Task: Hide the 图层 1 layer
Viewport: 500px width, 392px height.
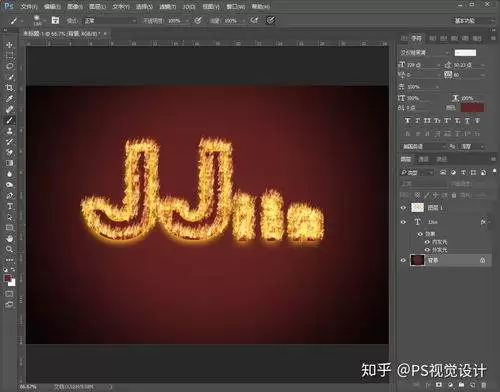Action: click(x=403, y=208)
